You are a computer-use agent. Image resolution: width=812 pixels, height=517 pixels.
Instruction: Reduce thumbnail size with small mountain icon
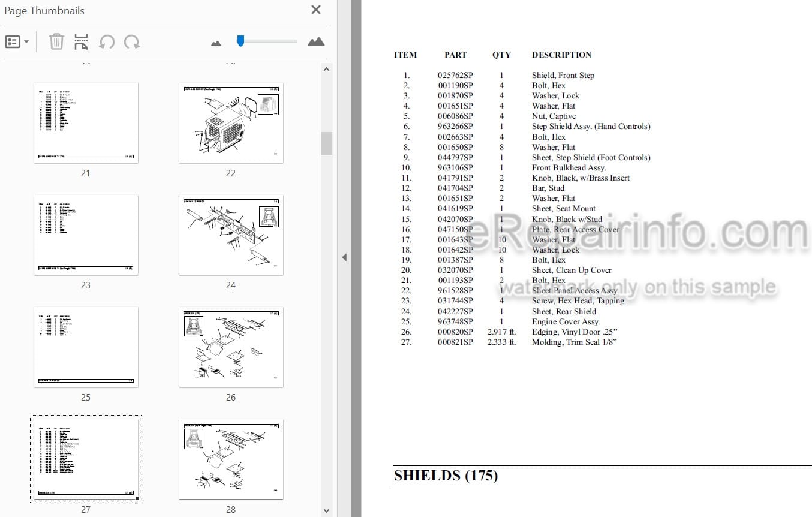[x=216, y=43]
